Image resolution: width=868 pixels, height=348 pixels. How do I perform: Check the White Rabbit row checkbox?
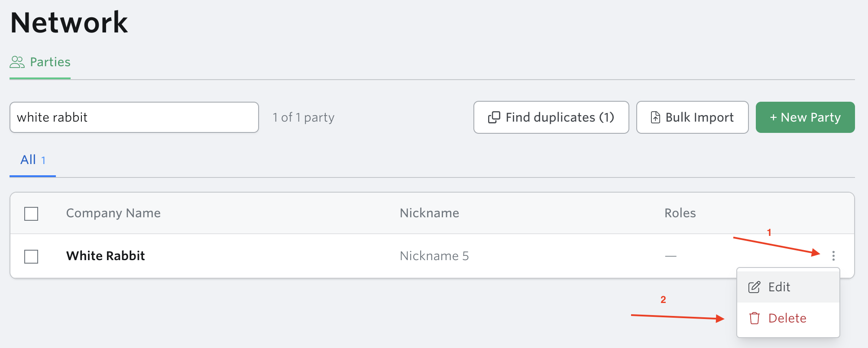31,256
